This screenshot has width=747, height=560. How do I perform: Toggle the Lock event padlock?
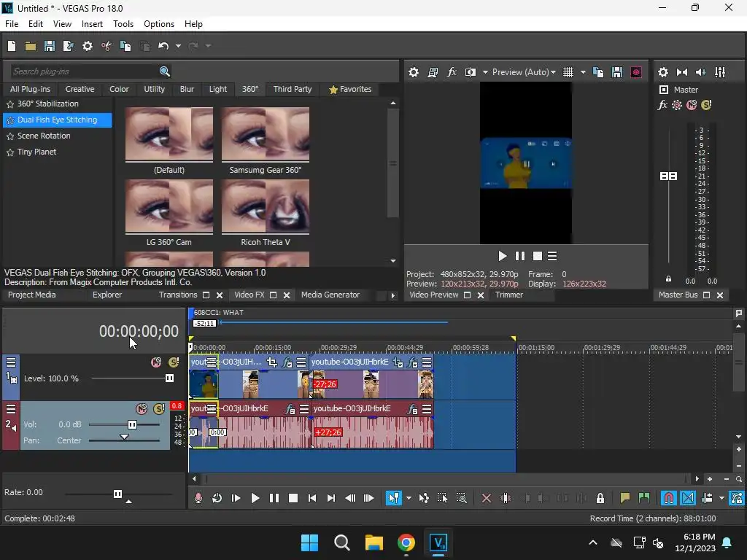click(x=600, y=498)
